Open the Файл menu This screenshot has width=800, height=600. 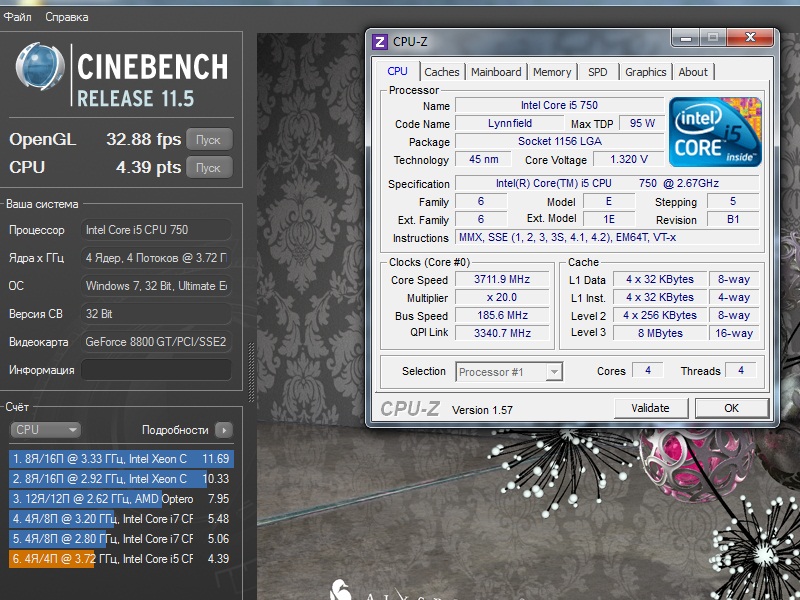[x=17, y=17]
